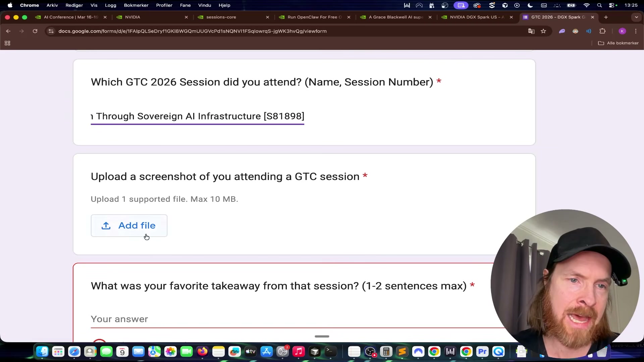
Task: Open the Bokmerker menu
Action: (136, 5)
